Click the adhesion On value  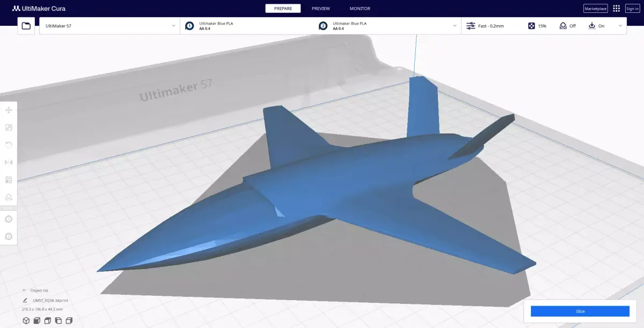[x=601, y=26]
